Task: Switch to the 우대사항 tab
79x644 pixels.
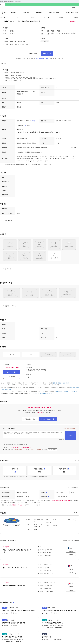Action: (32, 18)
